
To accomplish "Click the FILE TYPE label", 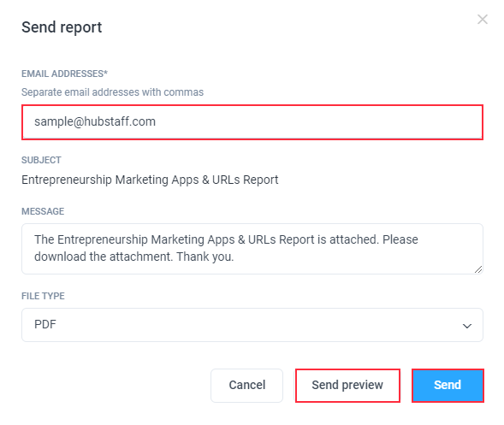I will tap(43, 296).
